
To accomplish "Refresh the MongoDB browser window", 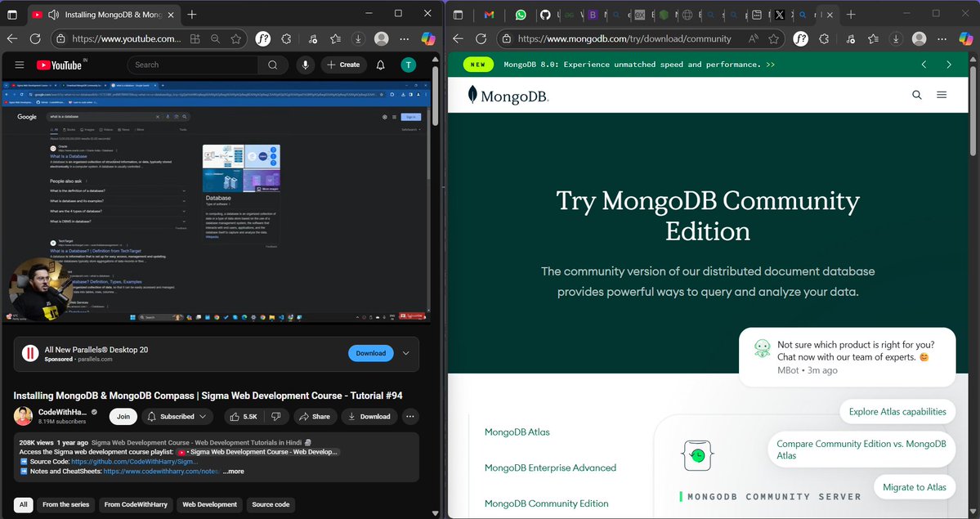I will click(481, 38).
